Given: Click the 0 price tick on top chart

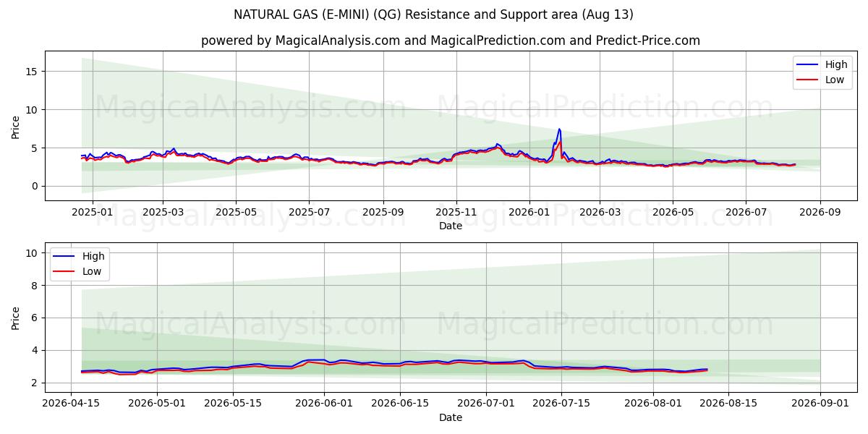Looking at the screenshot, I should pyautogui.click(x=35, y=186).
